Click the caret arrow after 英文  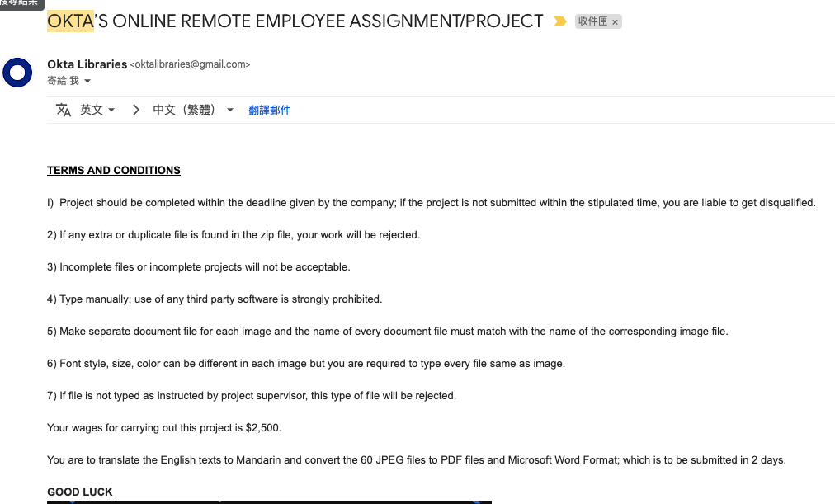[111, 111]
